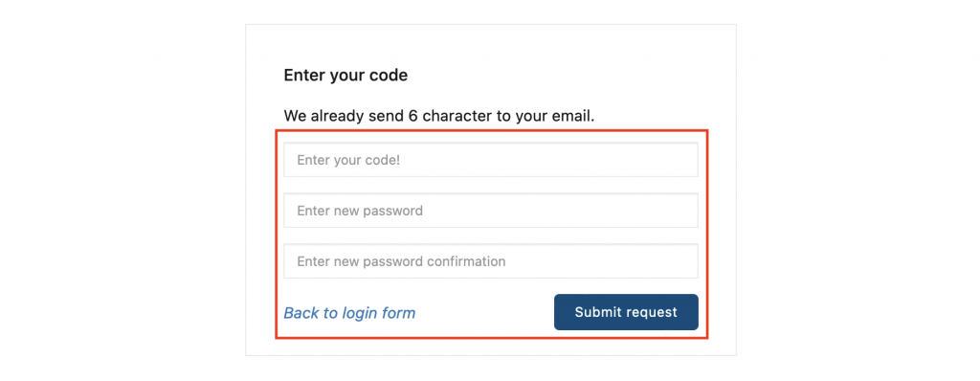This screenshot has height=381, width=980.
Task: Submit the form with the blue button
Action: pyautogui.click(x=626, y=312)
